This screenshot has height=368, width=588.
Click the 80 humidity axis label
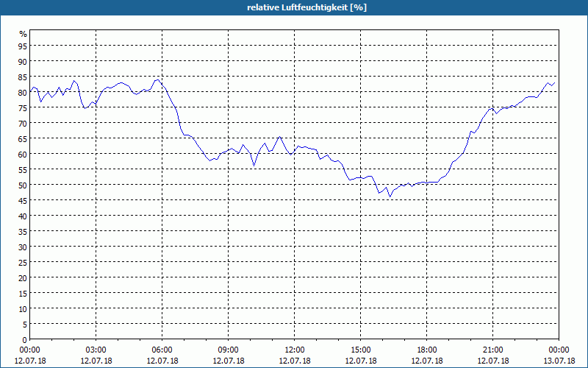[23, 92]
